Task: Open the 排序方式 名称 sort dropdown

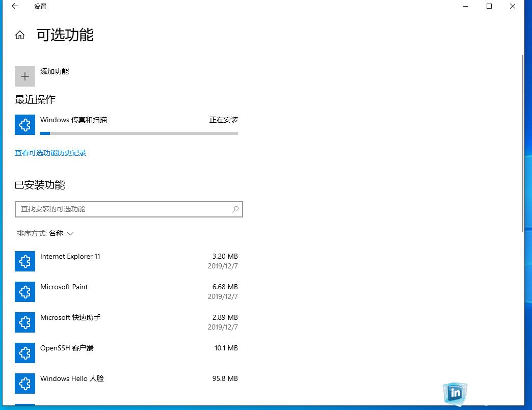Action: (45, 233)
